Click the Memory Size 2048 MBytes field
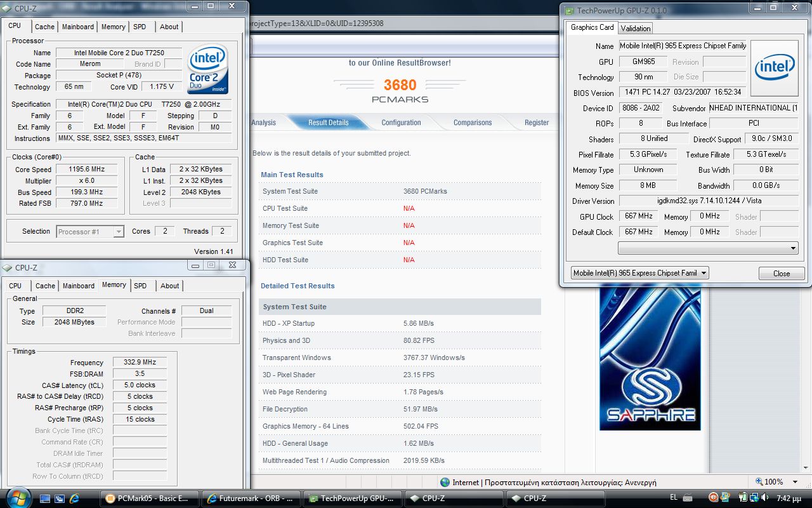The width and height of the screenshot is (812, 508). (75, 322)
